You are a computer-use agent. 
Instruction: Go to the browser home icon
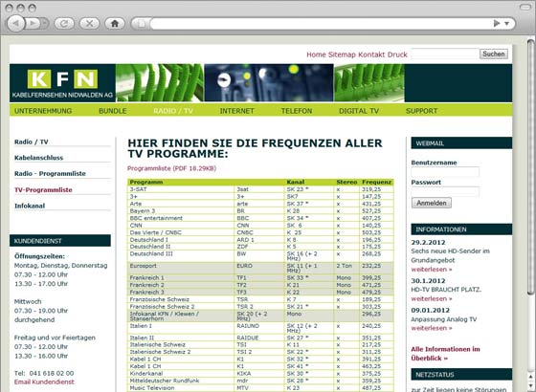coord(115,24)
